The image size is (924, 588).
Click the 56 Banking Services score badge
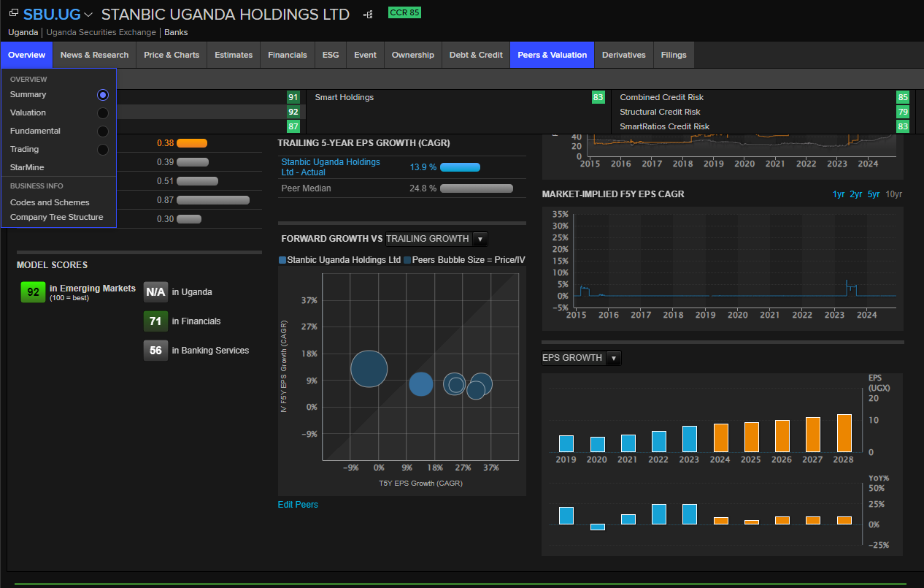(155, 351)
